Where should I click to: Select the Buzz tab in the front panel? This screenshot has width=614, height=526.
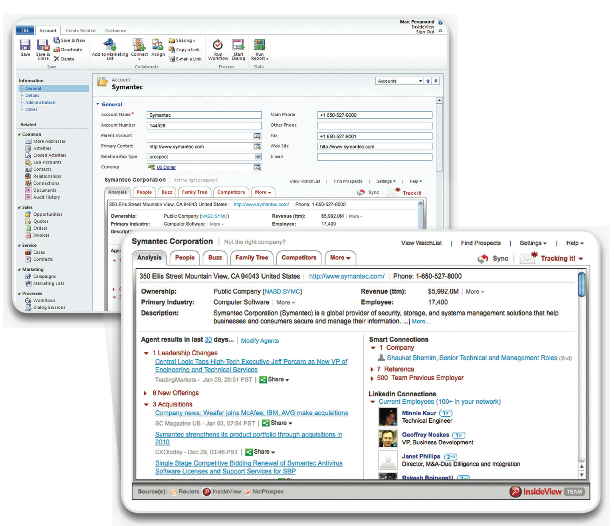click(x=215, y=258)
